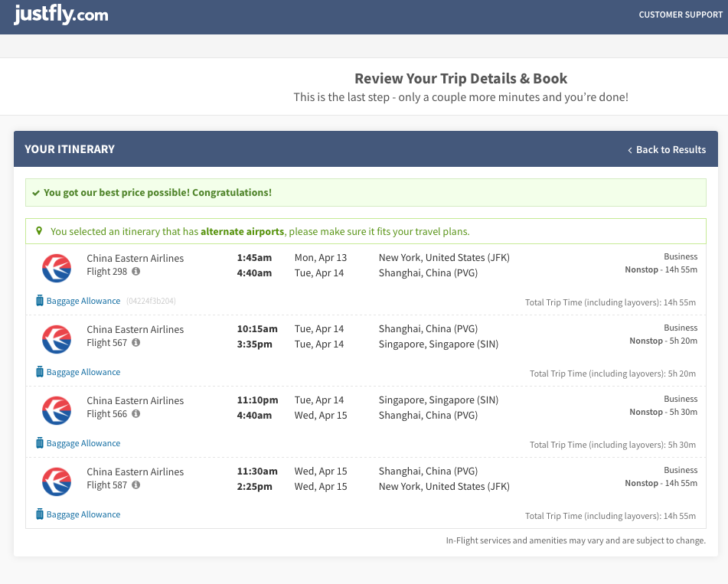Click 'New York, United States (JFK)' on Flight 298
Viewport: 728px width, 584px height.
coord(444,258)
